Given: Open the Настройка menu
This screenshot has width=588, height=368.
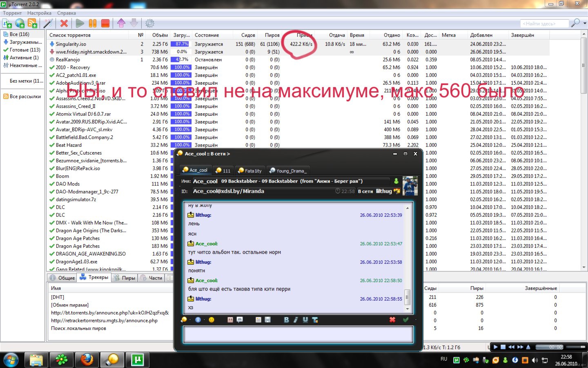Looking at the screenshot, I should pos(39,13).
